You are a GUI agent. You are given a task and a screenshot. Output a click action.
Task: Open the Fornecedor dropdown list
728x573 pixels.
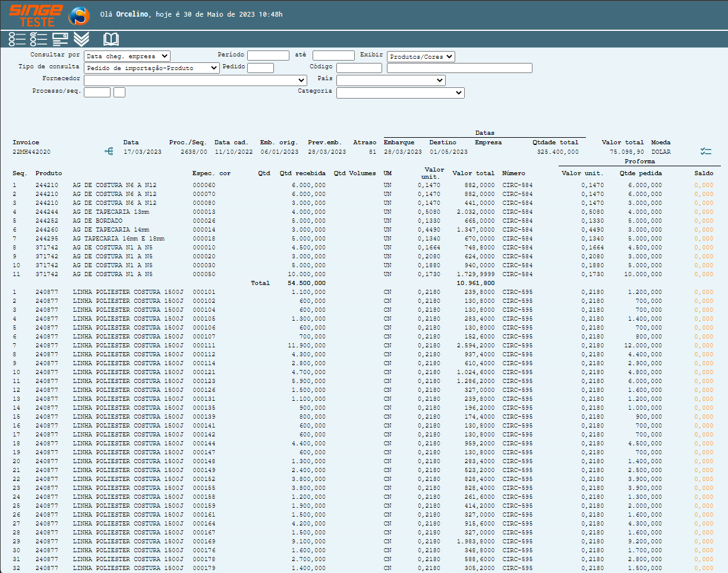196,80
